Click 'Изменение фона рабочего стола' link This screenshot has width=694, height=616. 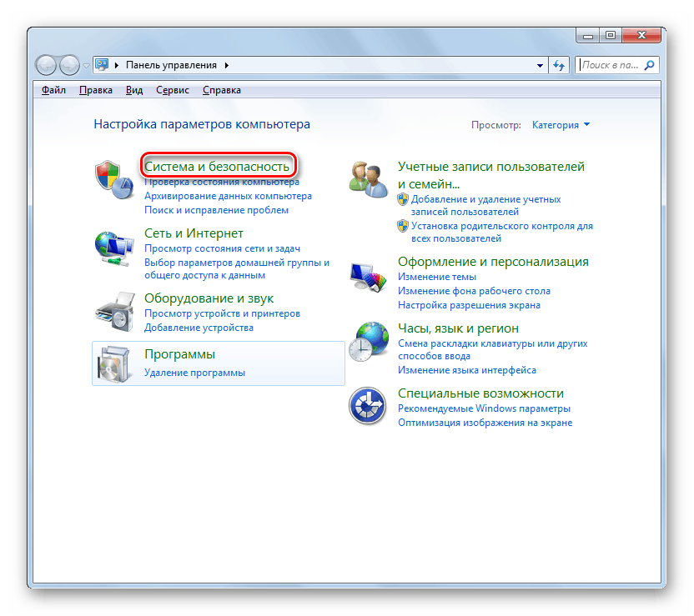[474, 291]
